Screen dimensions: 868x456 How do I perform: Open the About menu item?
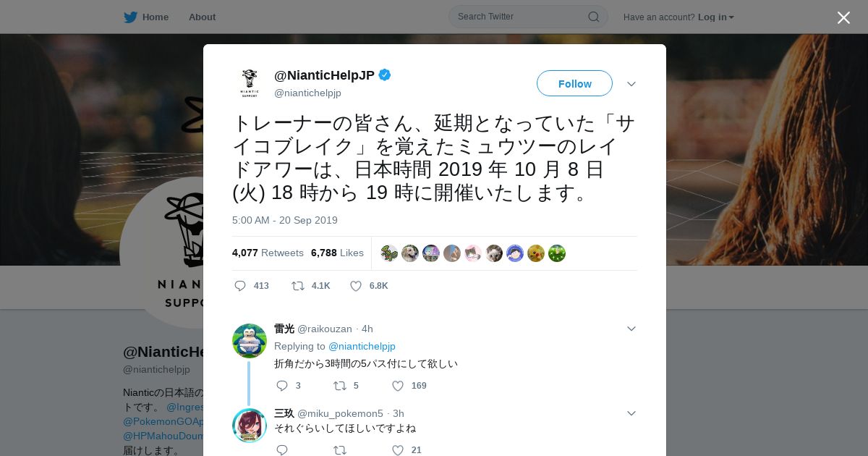tap(202, 17)
